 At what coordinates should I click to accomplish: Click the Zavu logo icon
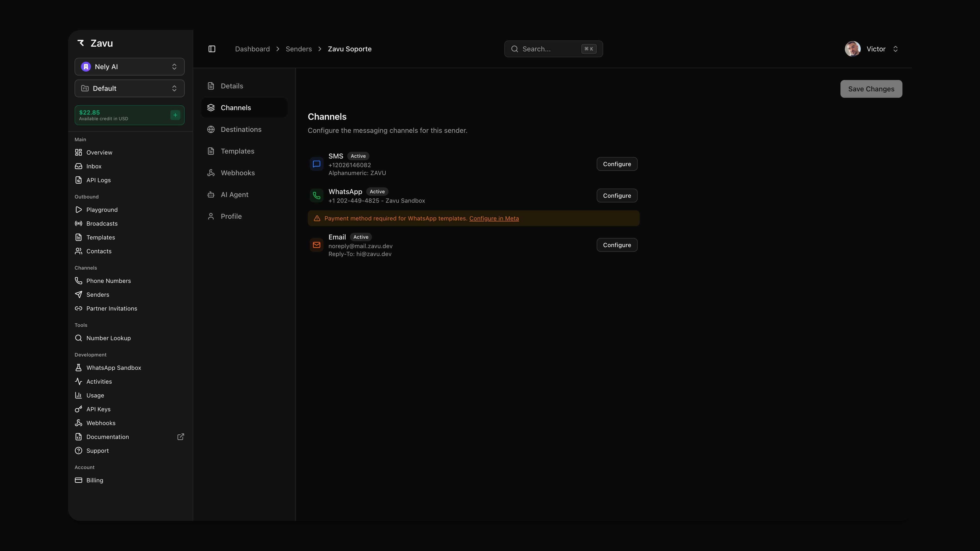(x=81, y=43)
